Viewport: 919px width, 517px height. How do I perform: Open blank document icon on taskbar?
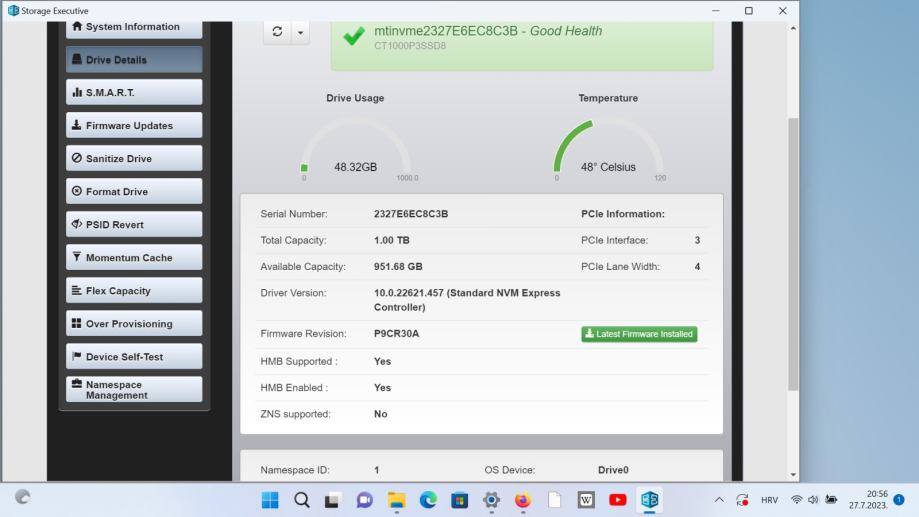point(554,500)
